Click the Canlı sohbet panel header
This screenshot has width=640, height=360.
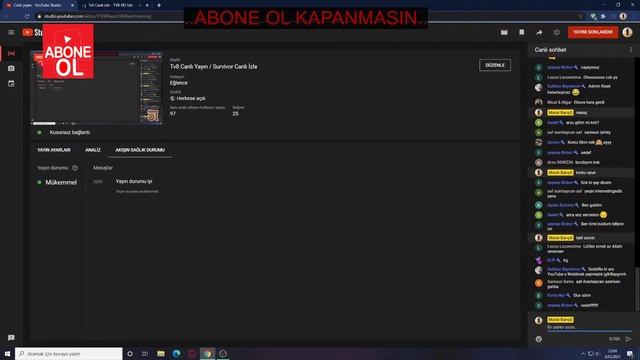pos(550,50)
